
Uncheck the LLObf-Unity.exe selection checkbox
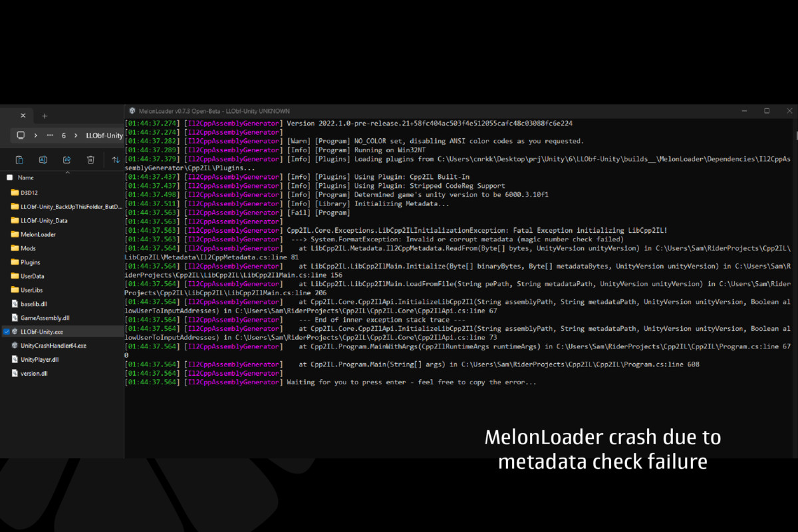6,331
